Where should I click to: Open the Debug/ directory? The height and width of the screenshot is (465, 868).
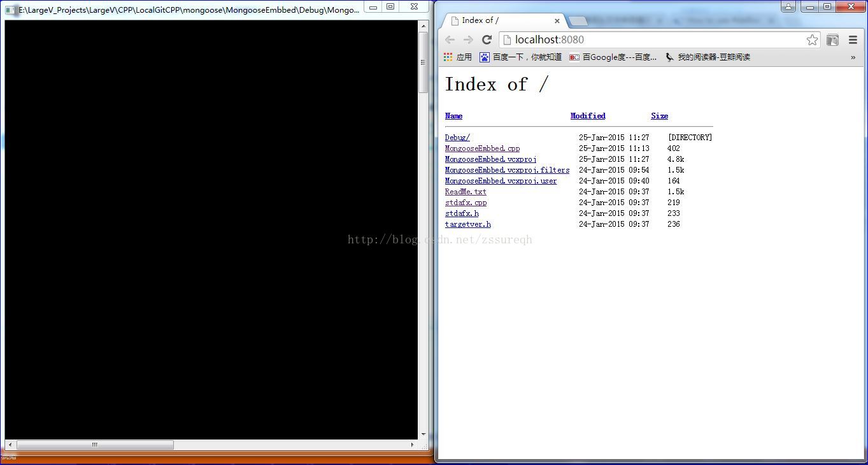pos(457,138)
